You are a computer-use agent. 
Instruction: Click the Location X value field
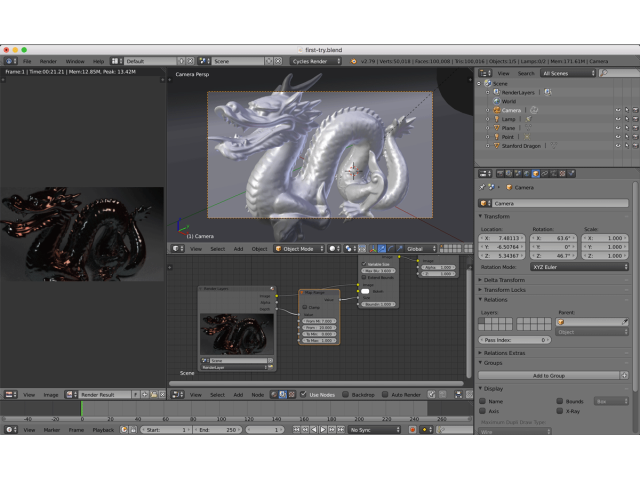pyautogui.click(x=502, y=238)
